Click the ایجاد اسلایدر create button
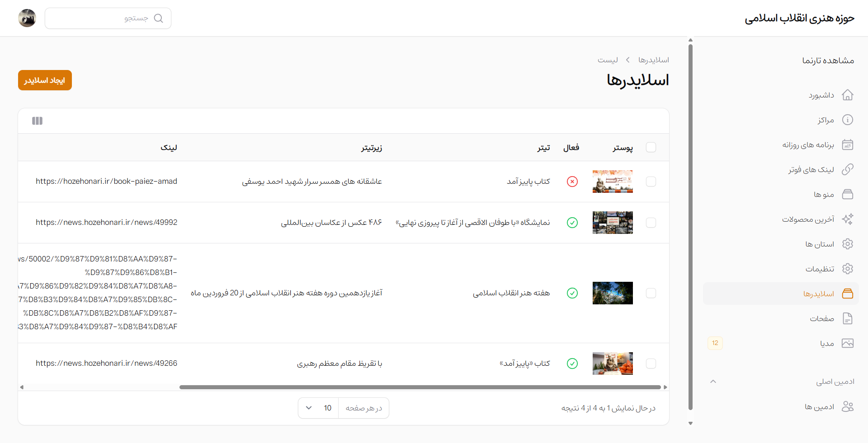868x443 pixels. tap(45, 80)
